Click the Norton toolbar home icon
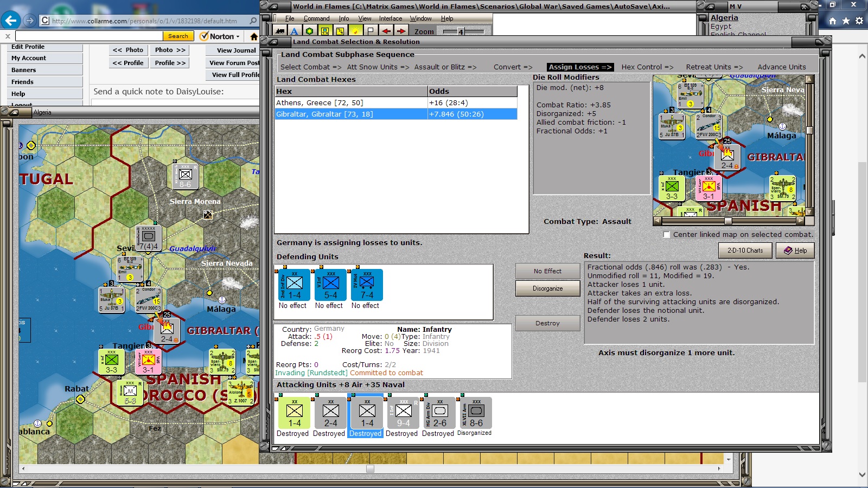This screenshot has width=868, height=488. [x=253, y=36]
